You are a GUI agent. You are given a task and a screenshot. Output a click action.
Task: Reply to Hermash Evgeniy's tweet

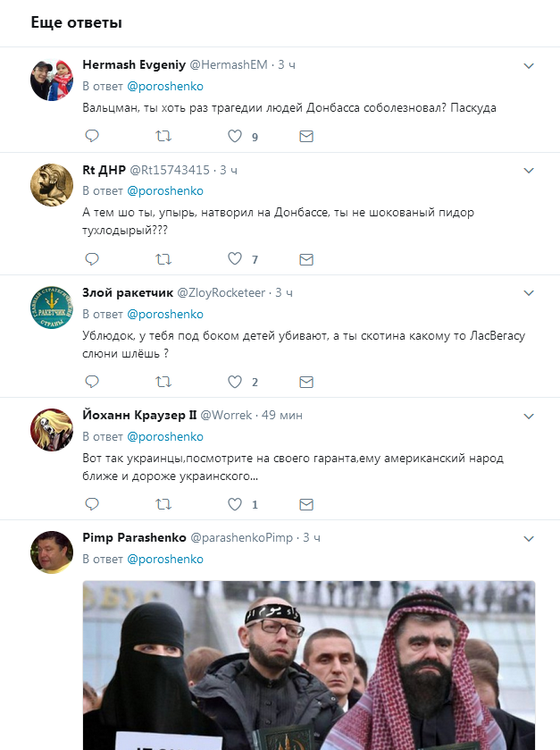pyautogui.click(x=91, y=136)
